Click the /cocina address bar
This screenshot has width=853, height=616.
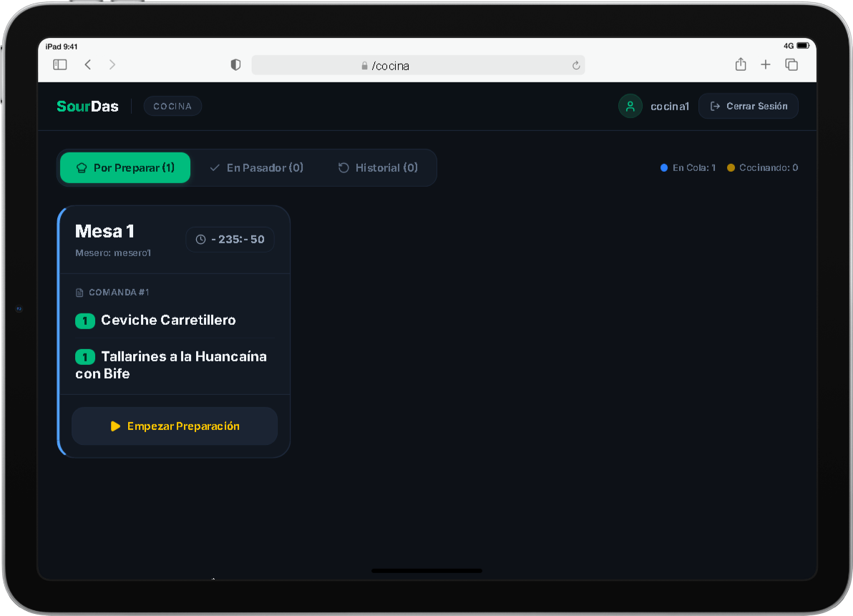point(418,65)
